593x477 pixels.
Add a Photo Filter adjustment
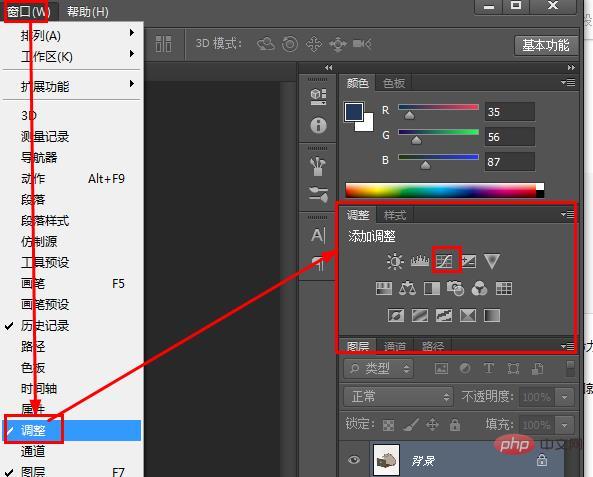(x=455, y=289)
